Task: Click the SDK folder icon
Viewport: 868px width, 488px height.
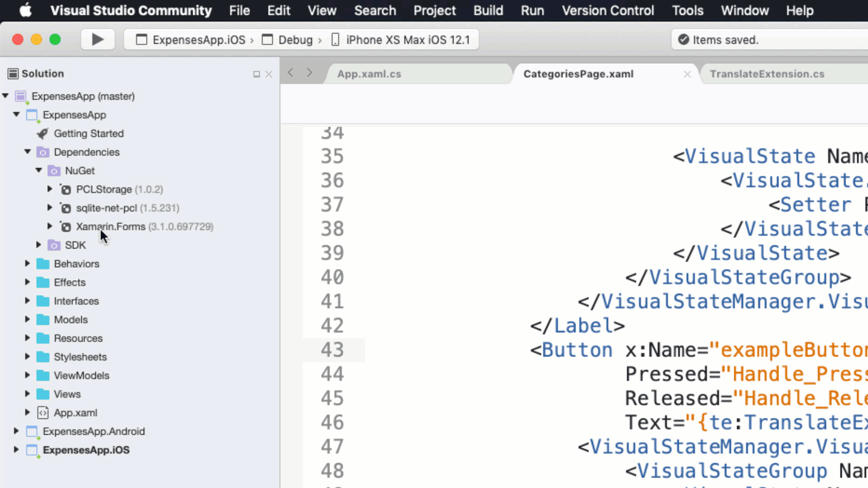Action: (54, 245)
